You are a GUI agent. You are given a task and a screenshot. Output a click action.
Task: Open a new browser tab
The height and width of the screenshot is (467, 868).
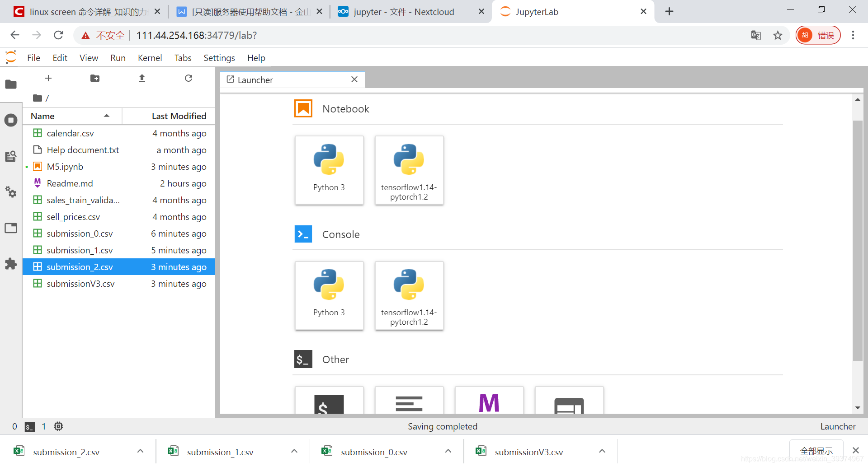point(670,11)
